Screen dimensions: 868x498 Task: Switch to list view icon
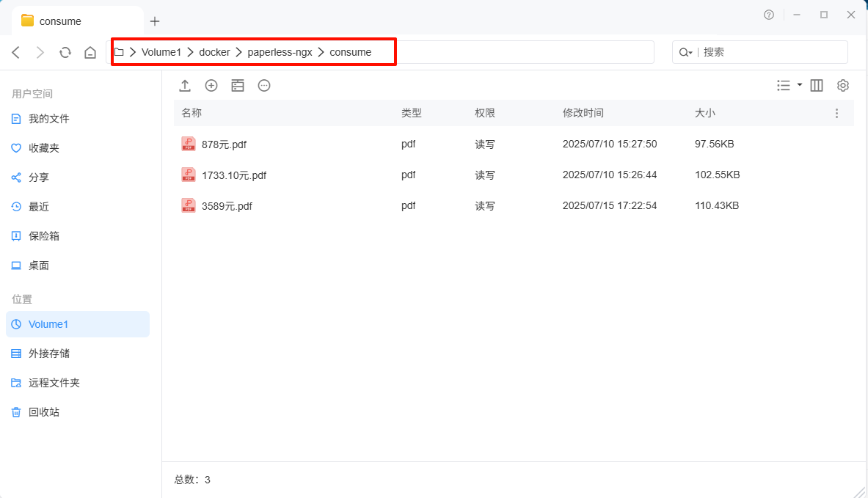coord(784,85)
